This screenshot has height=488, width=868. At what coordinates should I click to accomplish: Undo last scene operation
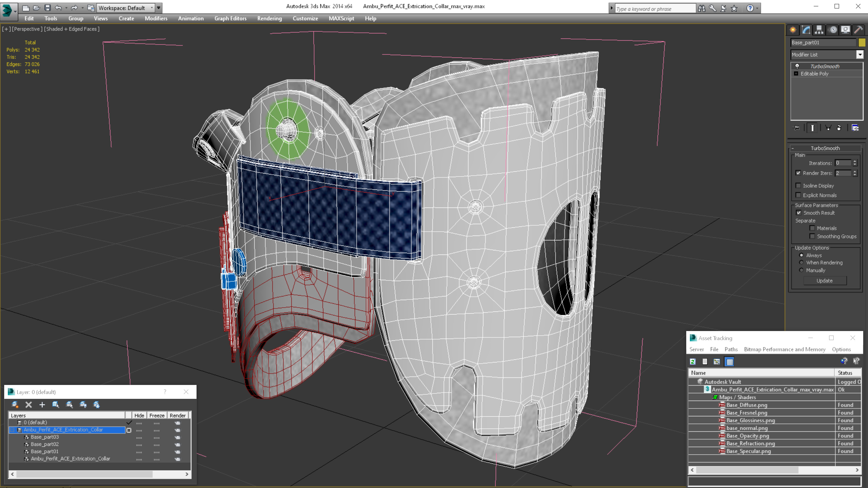click(x=58, y=8)
